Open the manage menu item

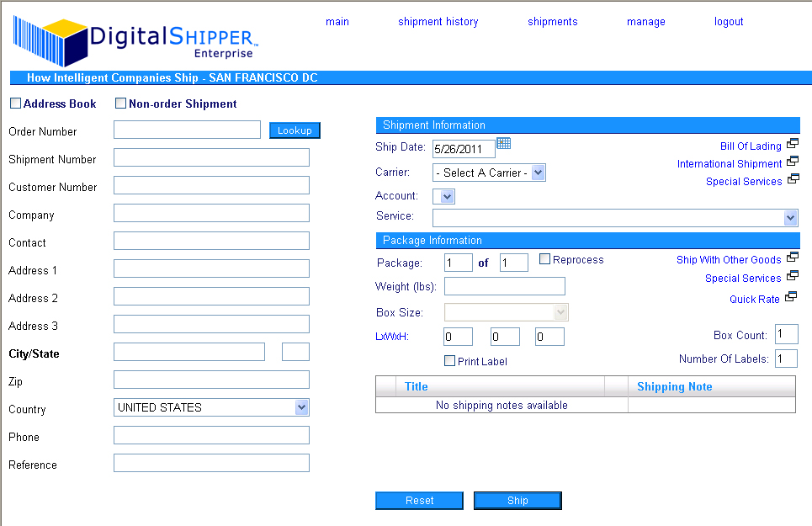click(645, 21)
